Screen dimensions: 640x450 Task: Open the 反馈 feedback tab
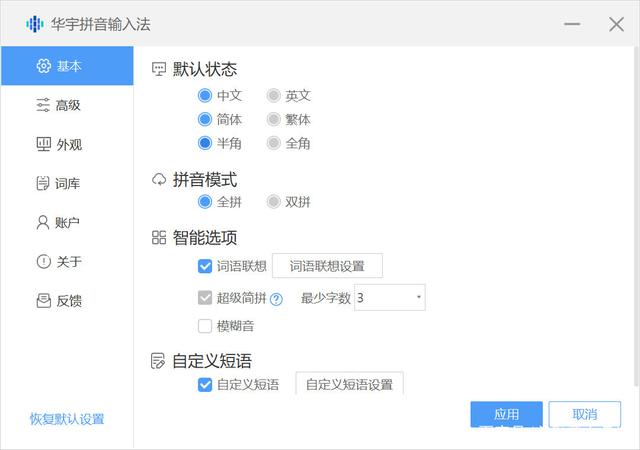[67, 301]
